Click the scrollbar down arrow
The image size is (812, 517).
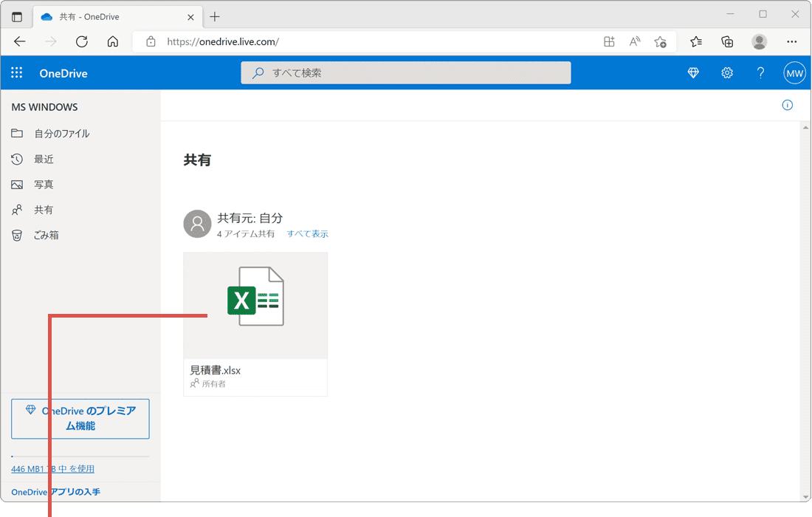click(805, 497)
